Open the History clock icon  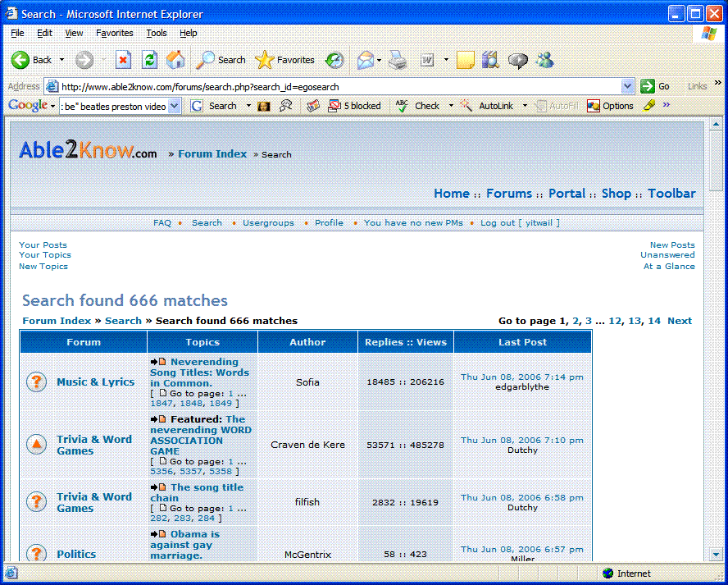pos(334,60)
